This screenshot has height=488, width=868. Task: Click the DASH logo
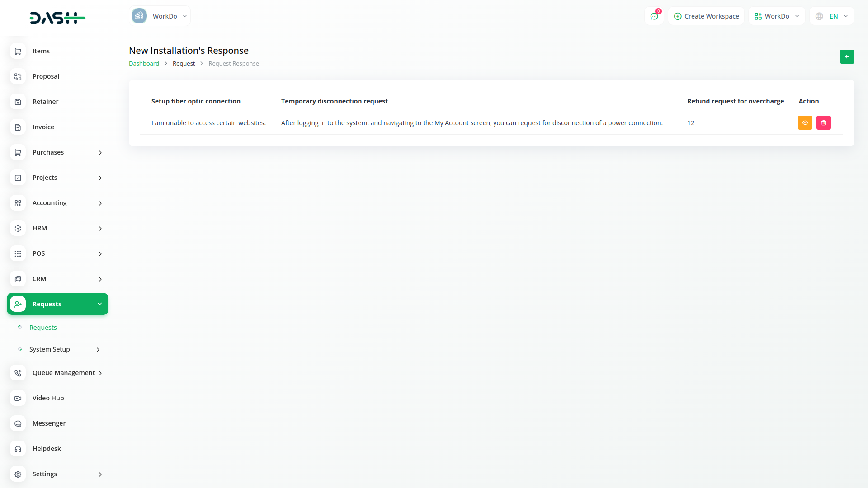point(57,18)
